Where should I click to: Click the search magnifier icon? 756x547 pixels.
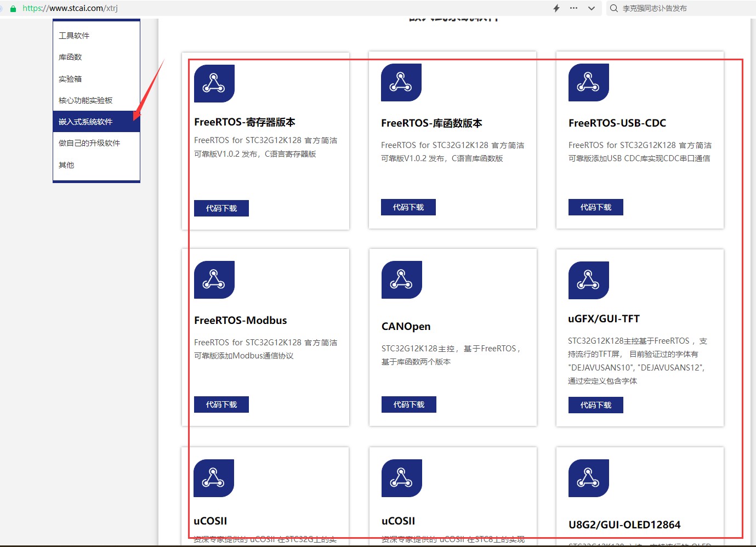614,8
